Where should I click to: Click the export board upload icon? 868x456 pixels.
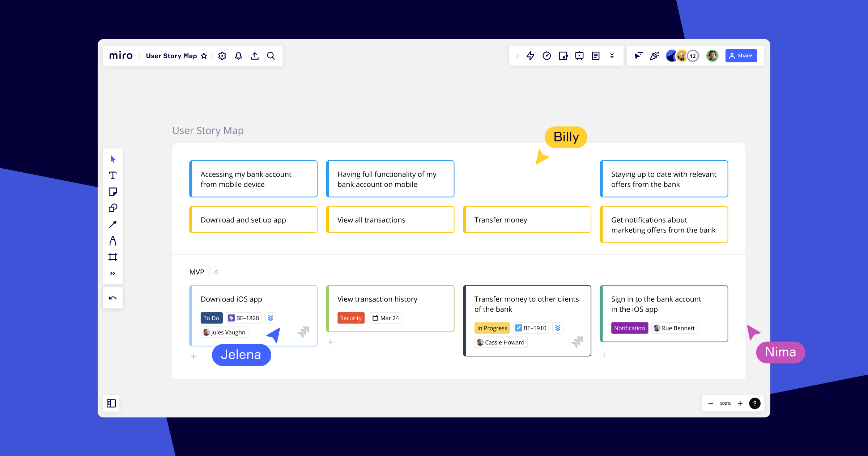[255, 56]
